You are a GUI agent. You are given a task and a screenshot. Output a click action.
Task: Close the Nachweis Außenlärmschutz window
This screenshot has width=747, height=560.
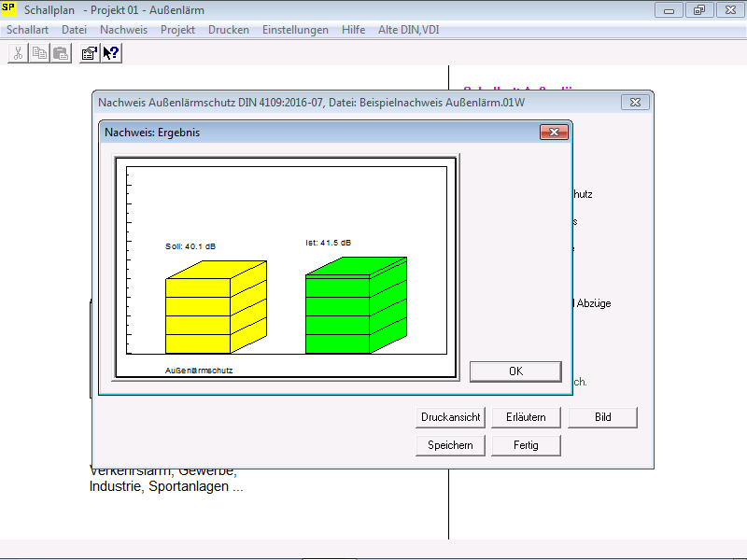click(x=636, y=103)
